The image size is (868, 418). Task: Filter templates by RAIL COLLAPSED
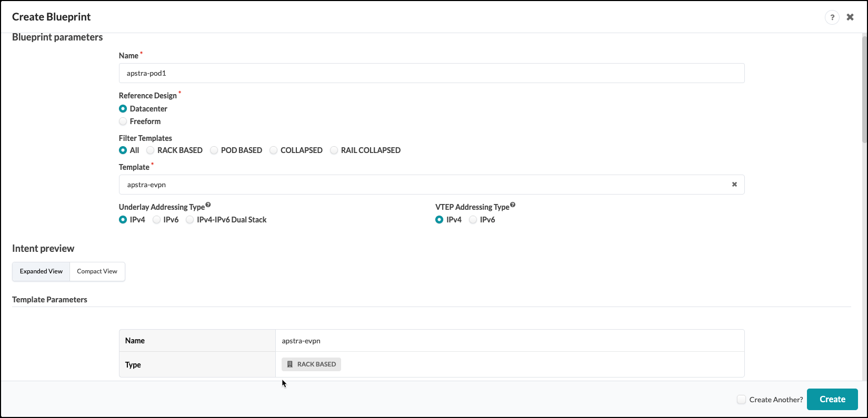click(x=334, y=150)
